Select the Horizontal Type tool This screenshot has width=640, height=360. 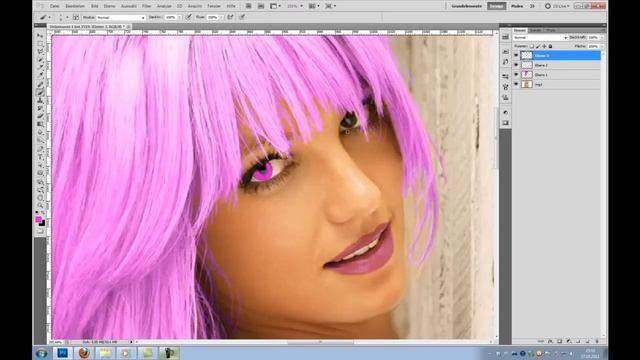40,158
